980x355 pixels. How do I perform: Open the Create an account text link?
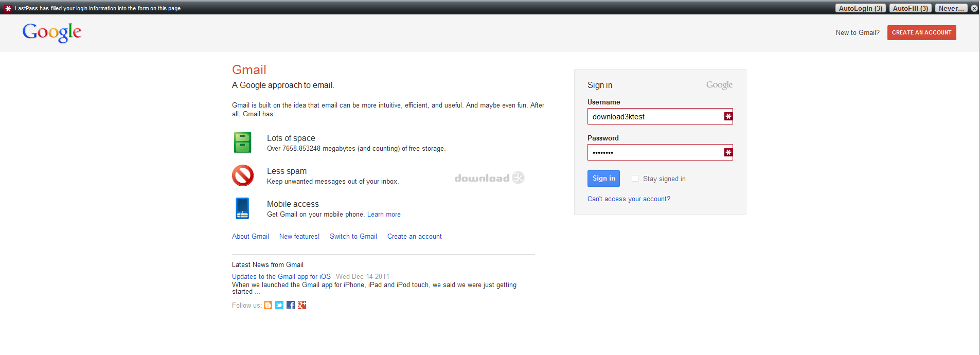pos(415,237)
